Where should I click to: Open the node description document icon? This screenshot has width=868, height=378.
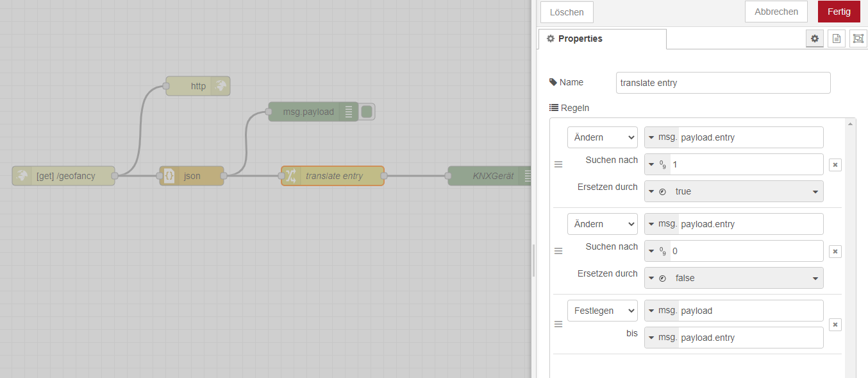[x=836, y=39]
